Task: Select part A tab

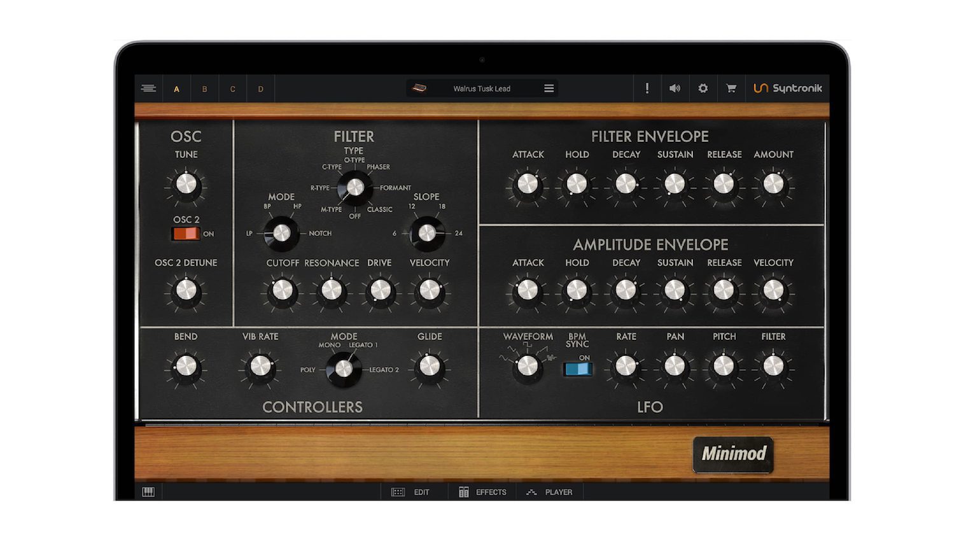Action: [176, 89]
